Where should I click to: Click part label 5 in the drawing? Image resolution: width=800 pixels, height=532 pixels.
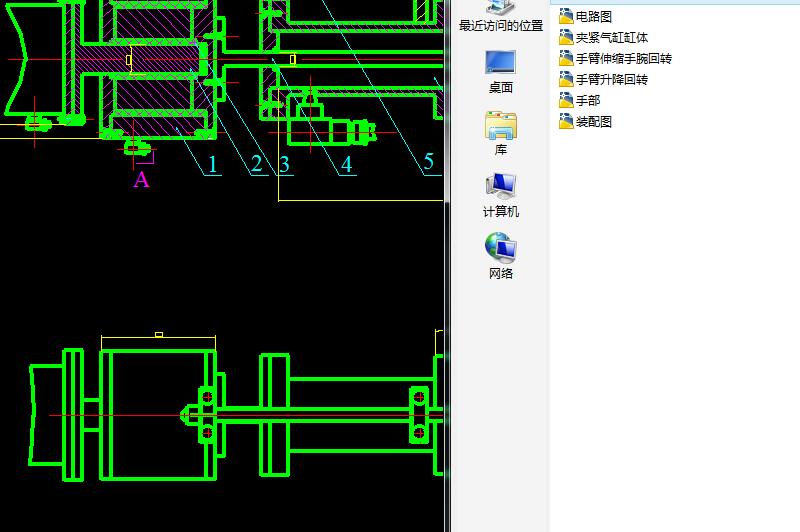[429, 162]
